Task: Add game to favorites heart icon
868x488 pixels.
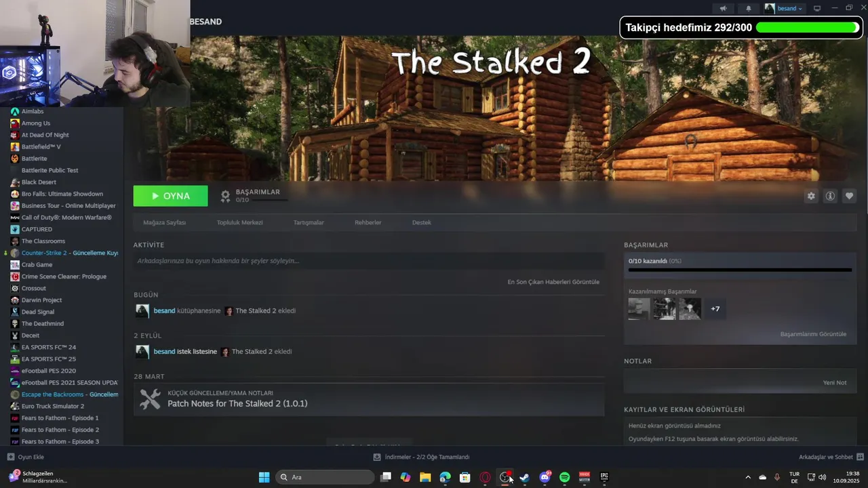Action: (x=849, y=196)
